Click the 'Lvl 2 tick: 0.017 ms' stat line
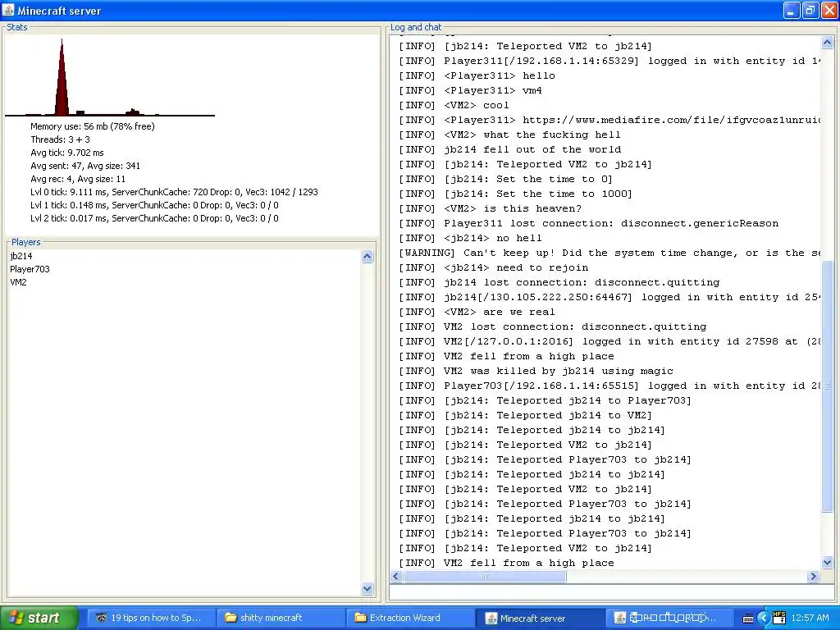This screenshot has height=630, width=840. pos(154,218)
